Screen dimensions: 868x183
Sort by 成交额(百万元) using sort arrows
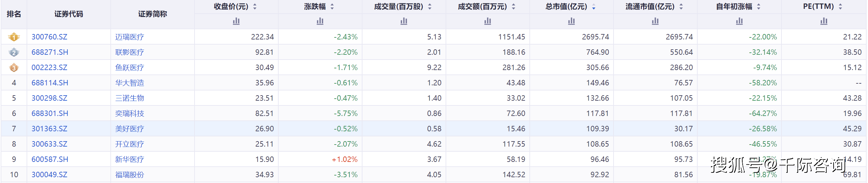pyautogui.click(x=513, y=6)
